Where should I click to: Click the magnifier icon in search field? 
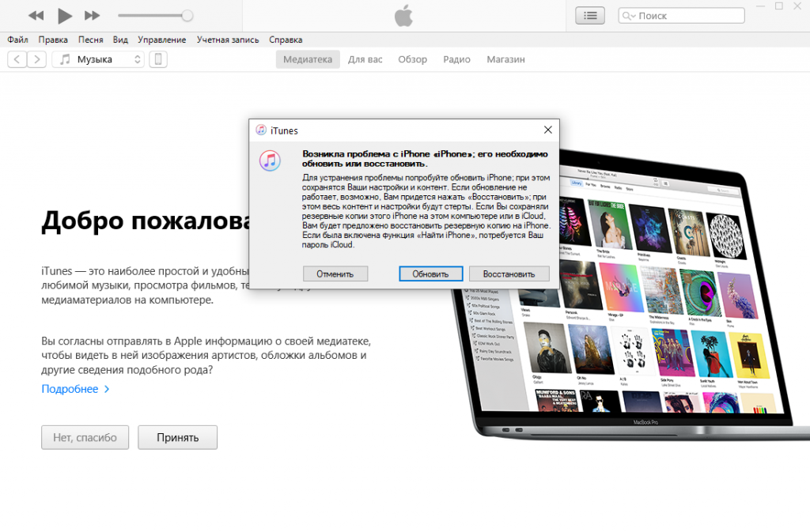pos(627,16)
